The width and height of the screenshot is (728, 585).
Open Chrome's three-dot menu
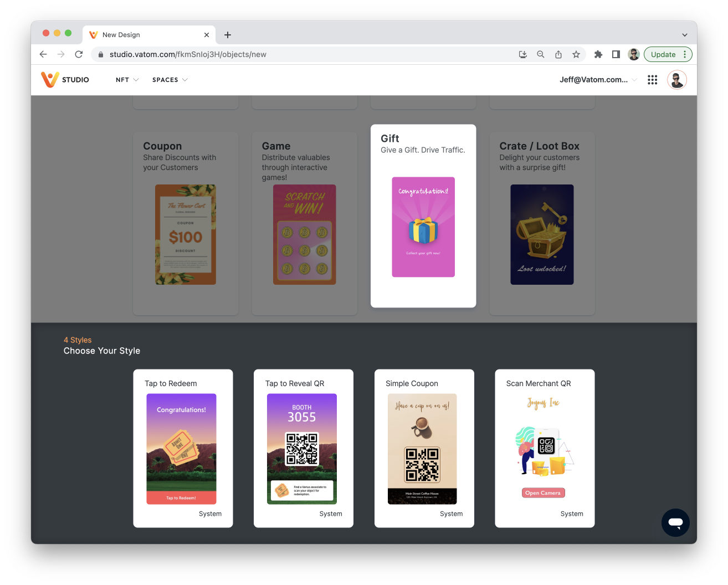tap(685, 54)
